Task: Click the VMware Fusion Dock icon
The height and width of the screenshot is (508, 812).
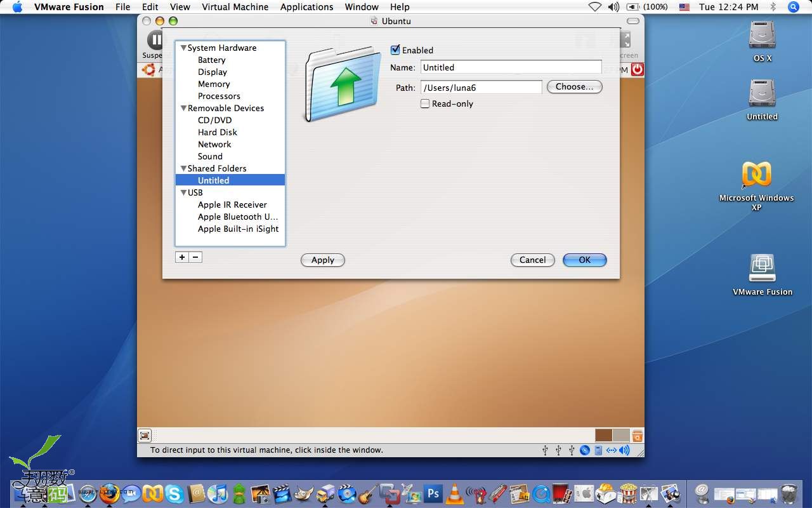Action: (390, 493)
